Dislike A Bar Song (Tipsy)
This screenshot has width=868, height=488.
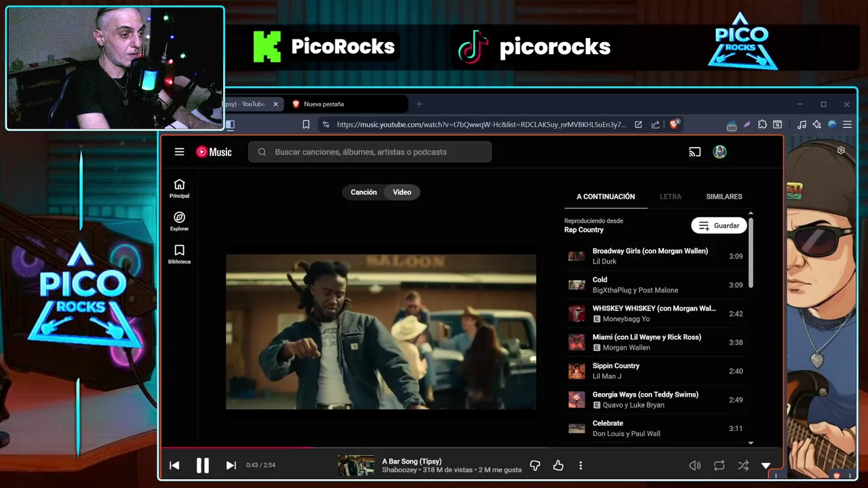coord(535,465)
